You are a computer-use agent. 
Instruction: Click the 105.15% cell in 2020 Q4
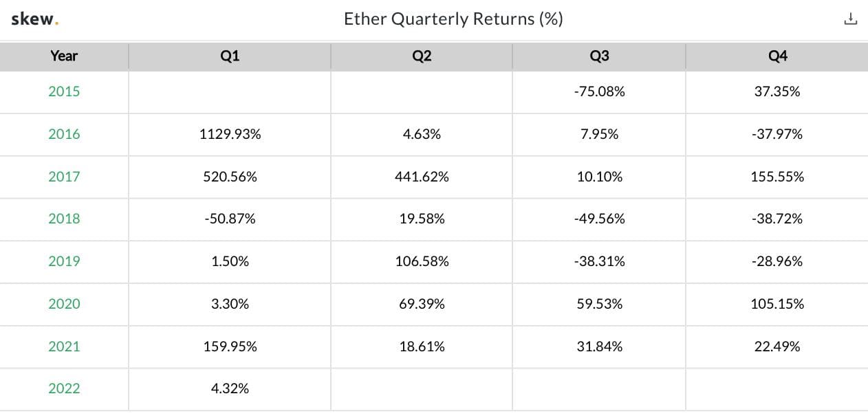pyautogui.click(x=777, y=304)
